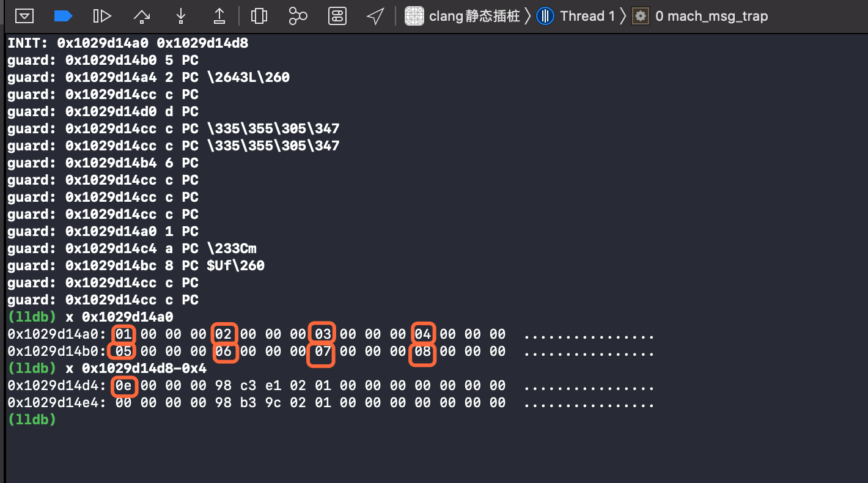The width and height of the screenshot is (868, 483).
Task: Focus the empty (lldb) prompt at the bottom
Action: click(32, 420)
